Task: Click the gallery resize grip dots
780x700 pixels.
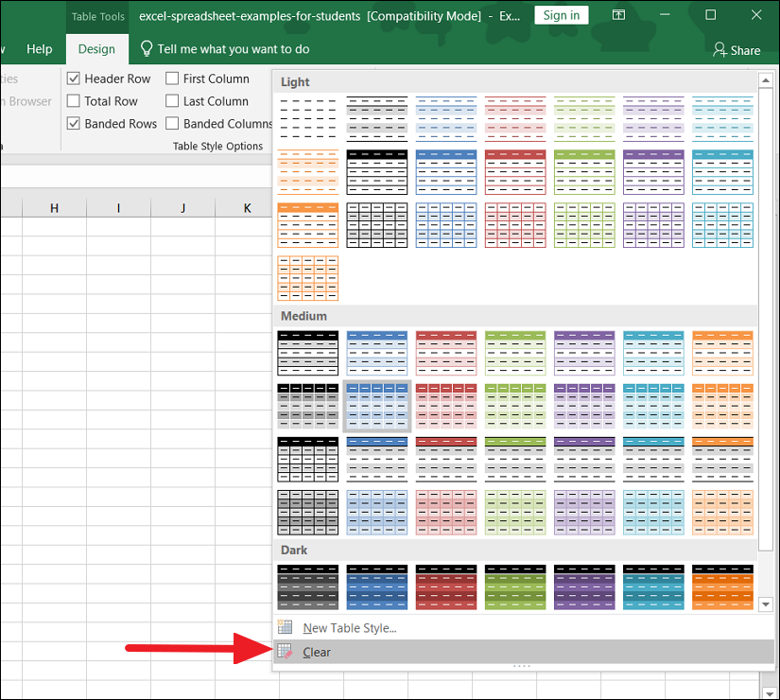Action: (521, 666)
